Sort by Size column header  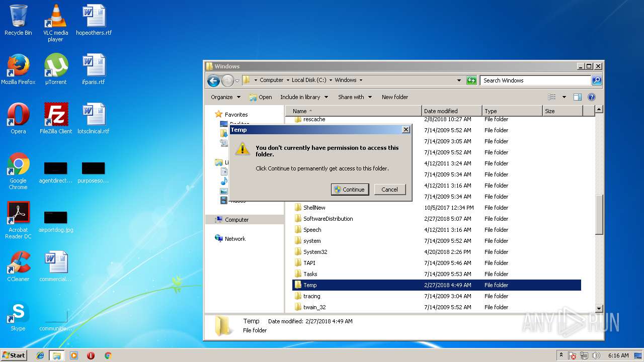point(562,111)
